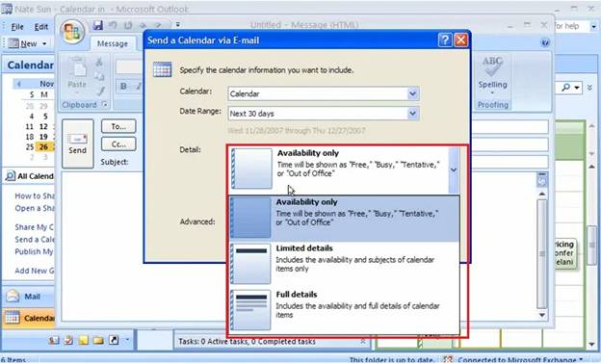Select date 12 in date navigator

click(x=43, y=126)
